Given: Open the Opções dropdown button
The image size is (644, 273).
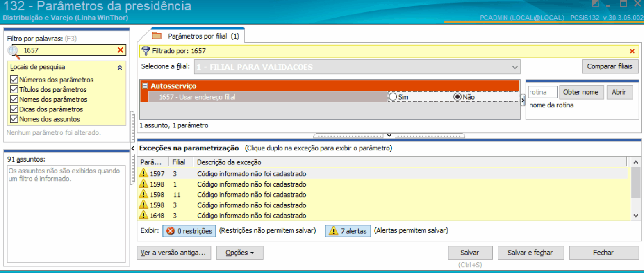Looking at the screenshot, I should tap(240, 253).
